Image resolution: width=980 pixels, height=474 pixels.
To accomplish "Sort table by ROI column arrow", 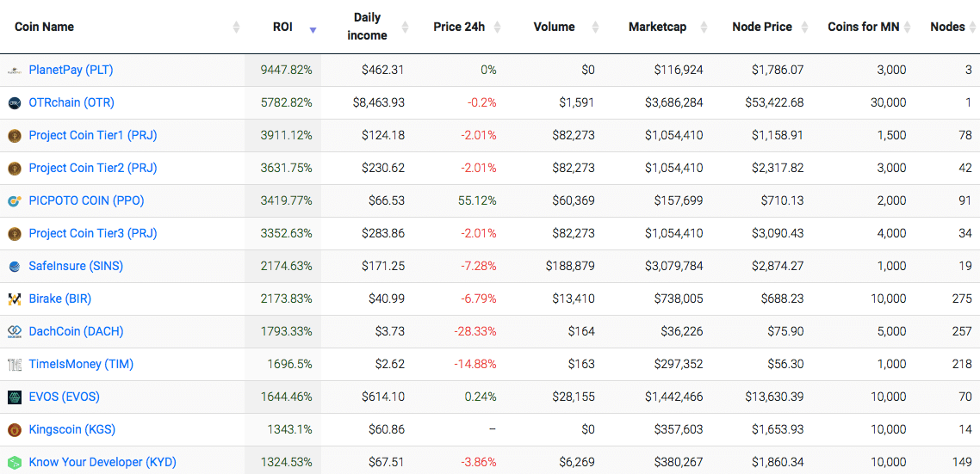I will pyautogui.click(x=313, y=28).
